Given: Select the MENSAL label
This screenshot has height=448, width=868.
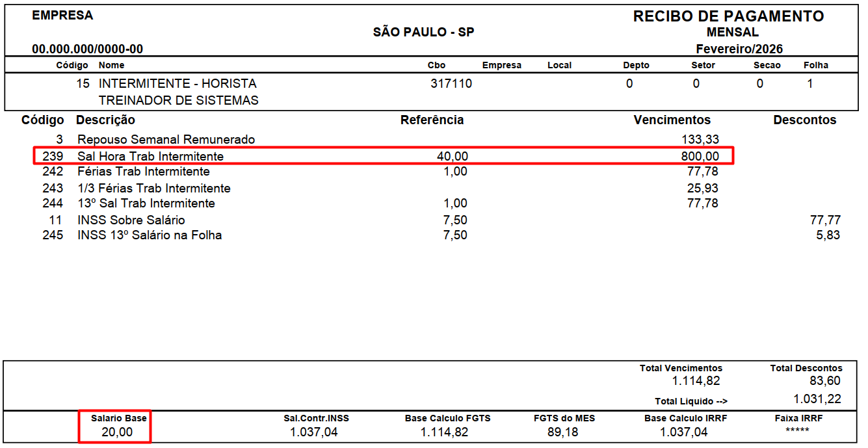Looking at the screenshot, I should 733,33.
